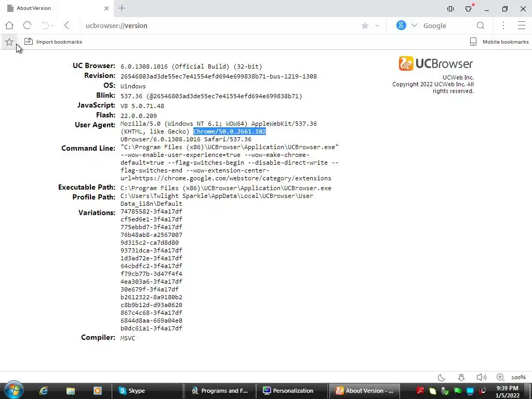Click Import bookmarks button

(54, 42)
